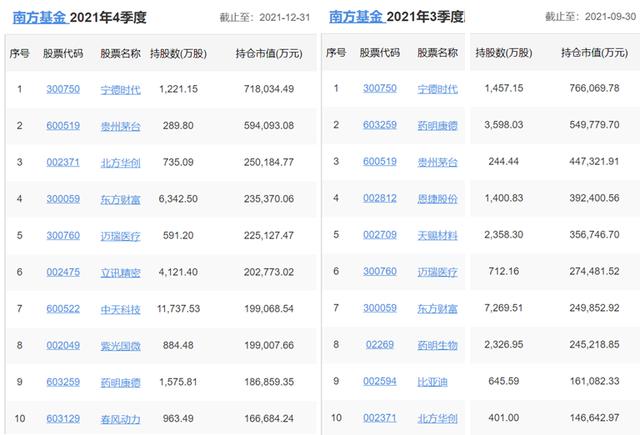Viewport: 640px width, 435px height.
Task: Select the market value 146,642.97
Action: (x=595, y=418)
